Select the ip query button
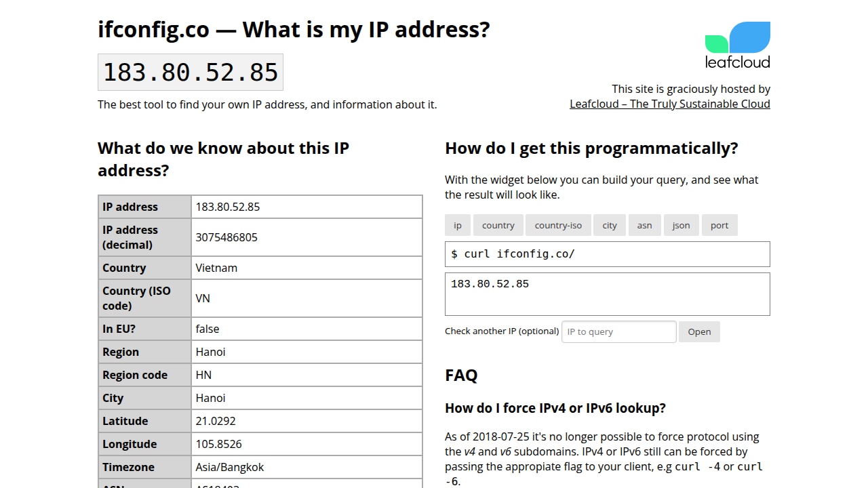The width and height of the screenshot is (868, 488). tap(458, 225)
